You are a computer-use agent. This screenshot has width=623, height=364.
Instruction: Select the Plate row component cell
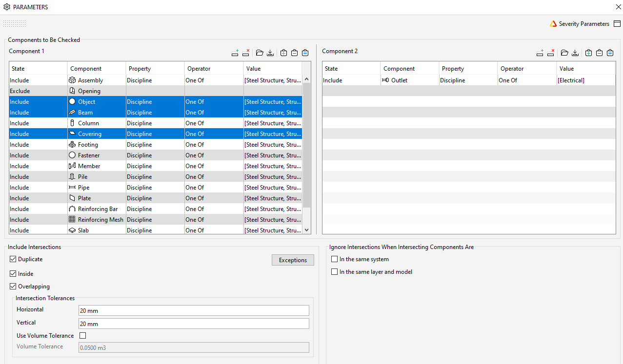click(97, 198)
